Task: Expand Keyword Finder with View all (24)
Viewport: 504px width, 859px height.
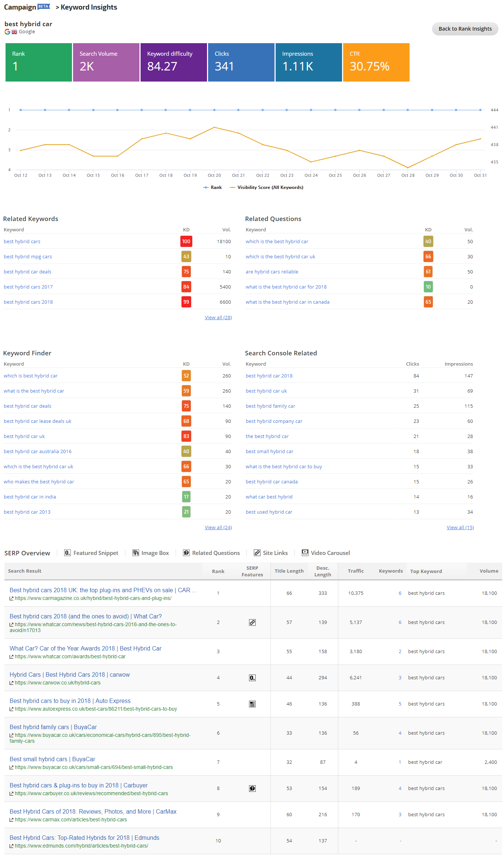Action: coord(218,528)
